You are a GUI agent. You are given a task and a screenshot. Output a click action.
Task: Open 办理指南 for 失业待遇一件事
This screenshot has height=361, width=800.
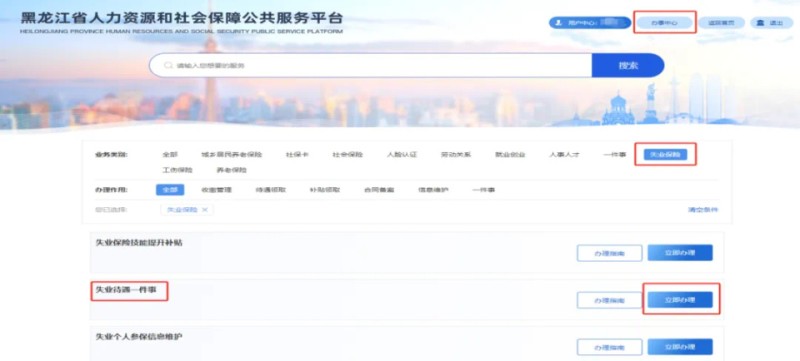610,300
